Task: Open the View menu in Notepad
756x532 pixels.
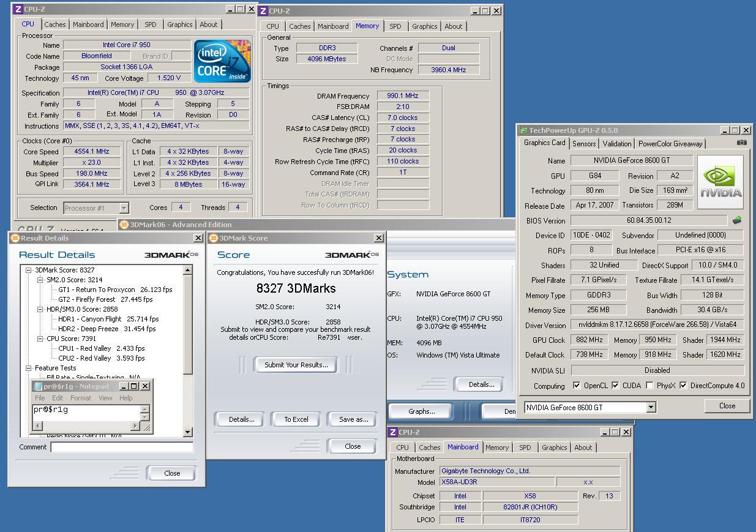Action: click(105, 398)
